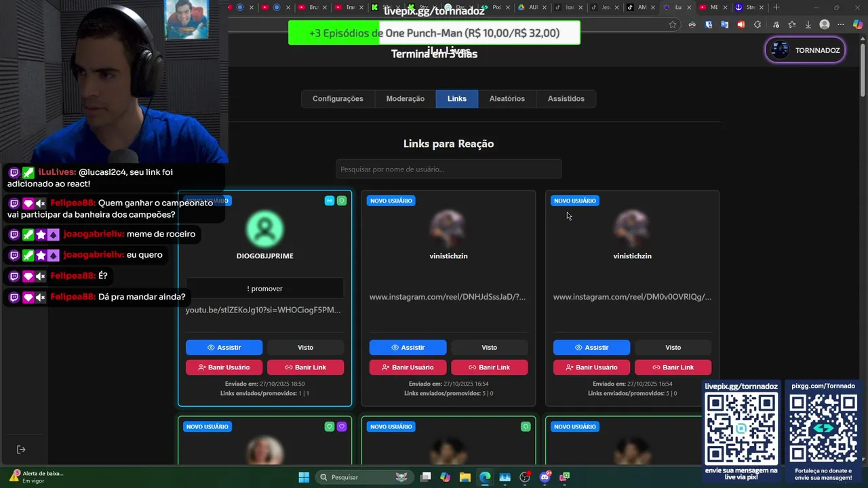This screenshot has width=868, height=488.
Task: Click the red speaker extension icon
Action: point(741,24)
